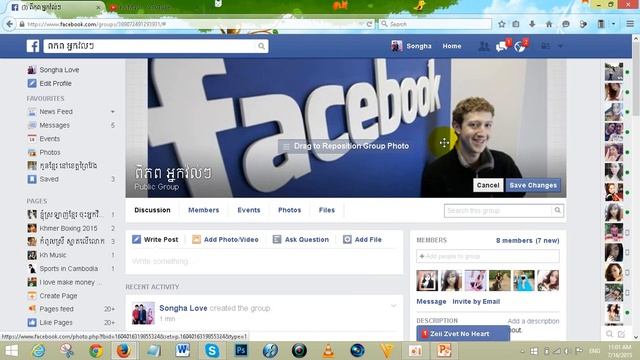Expand the post options chevron in recent activity
Image resolution: width=640 pixels, height=360 pixels.
(393, 306)
